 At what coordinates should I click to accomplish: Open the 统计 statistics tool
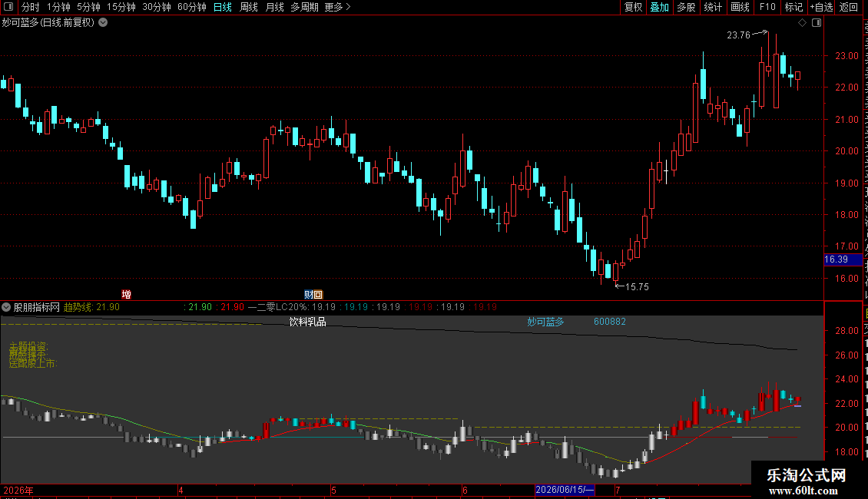712,7
